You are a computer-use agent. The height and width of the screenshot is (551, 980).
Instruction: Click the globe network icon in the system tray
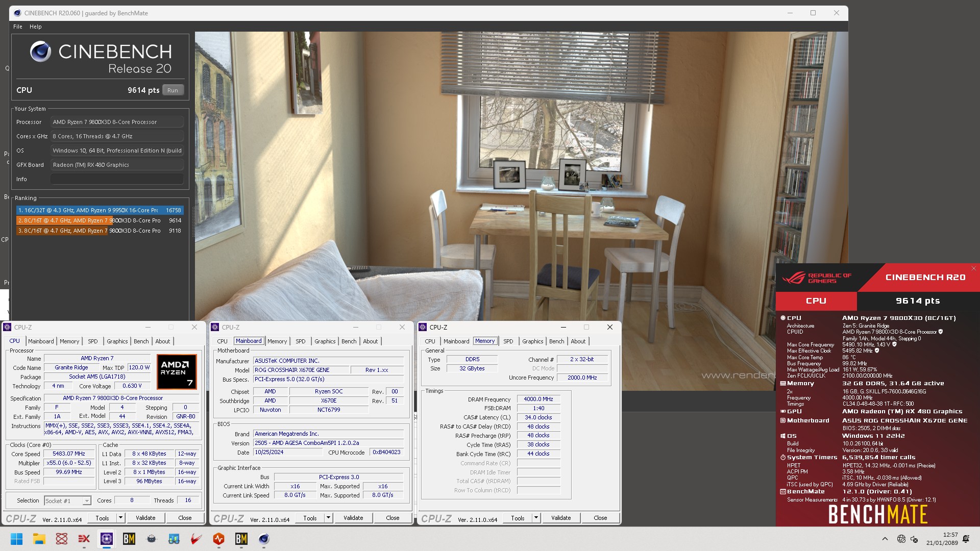[x=901, y=539]
